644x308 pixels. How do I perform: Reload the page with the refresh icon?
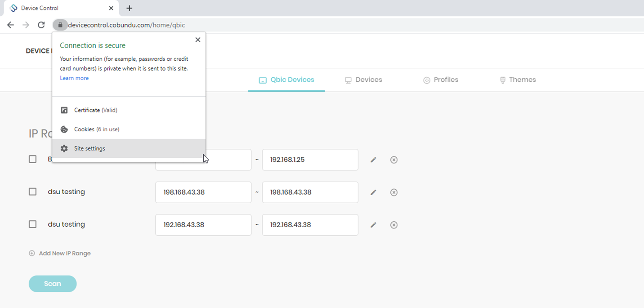point(41,25)
